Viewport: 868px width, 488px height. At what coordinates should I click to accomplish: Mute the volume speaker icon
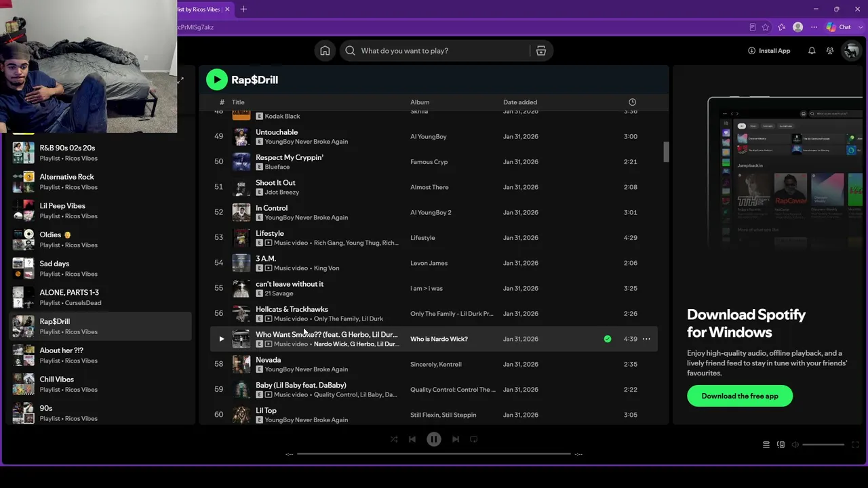(796, 445)
